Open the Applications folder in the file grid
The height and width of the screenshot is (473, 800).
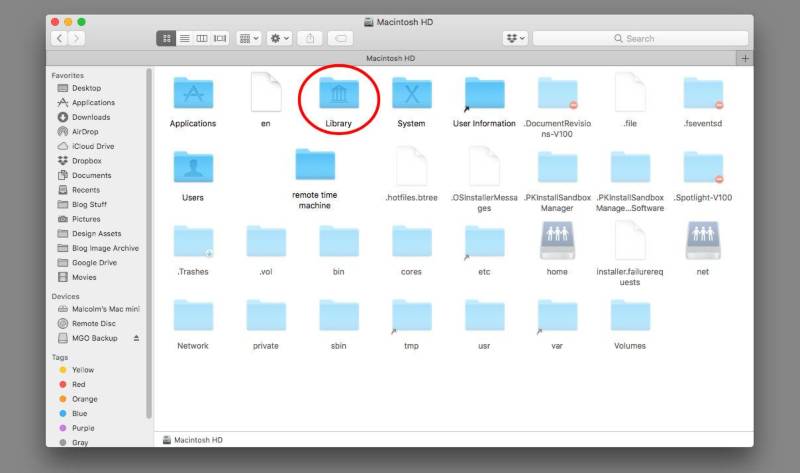193,96
